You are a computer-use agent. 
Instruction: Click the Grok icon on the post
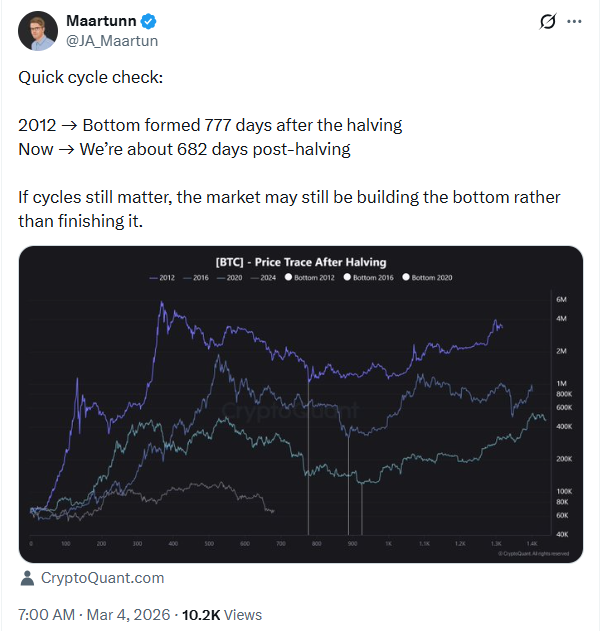tap(547, 21)
